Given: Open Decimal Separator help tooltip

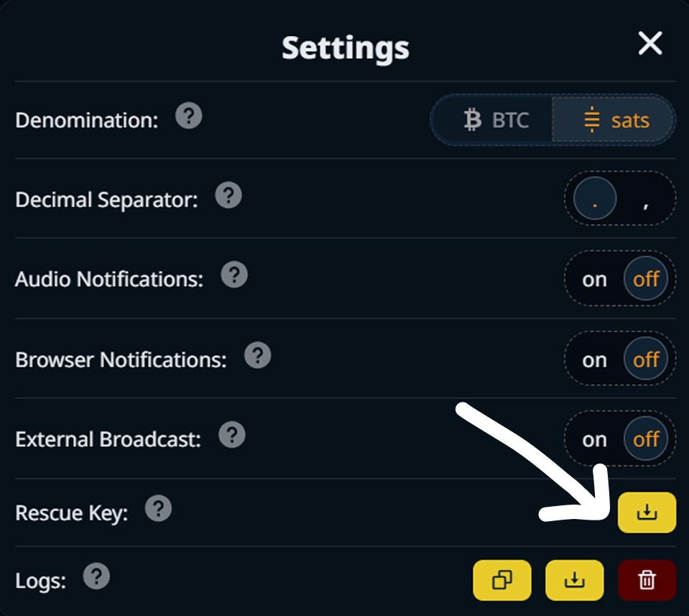Looking at the screenshot, I should coord(228,196).
